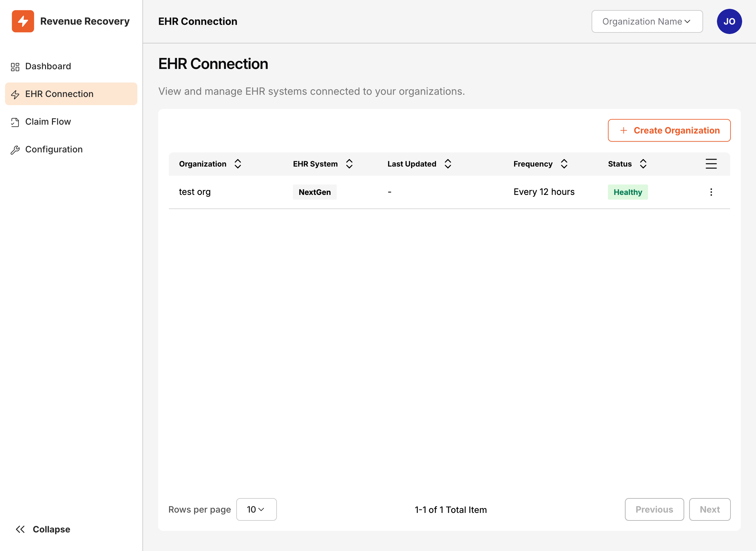
Task: Sort the table by Organization column
Action: click(x=238, y=164)
